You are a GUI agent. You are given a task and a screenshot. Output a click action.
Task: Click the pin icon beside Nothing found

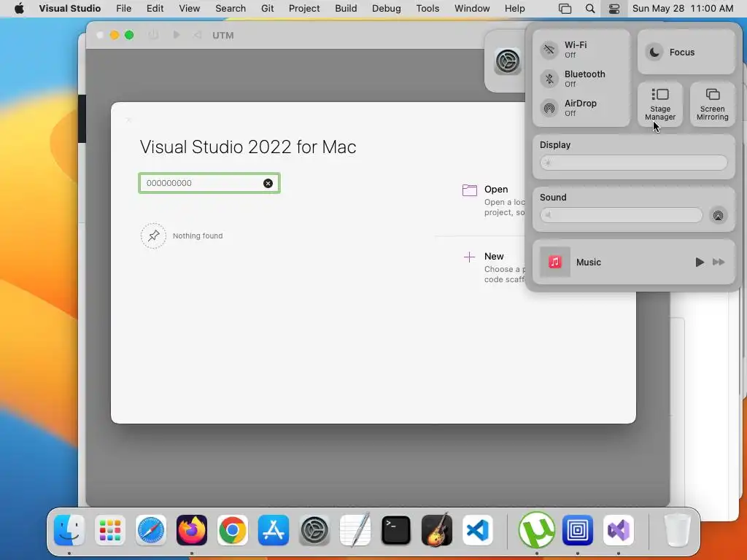153,236
